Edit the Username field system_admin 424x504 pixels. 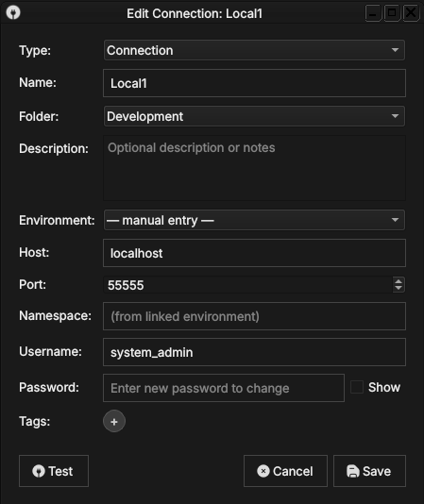(254, 352)
